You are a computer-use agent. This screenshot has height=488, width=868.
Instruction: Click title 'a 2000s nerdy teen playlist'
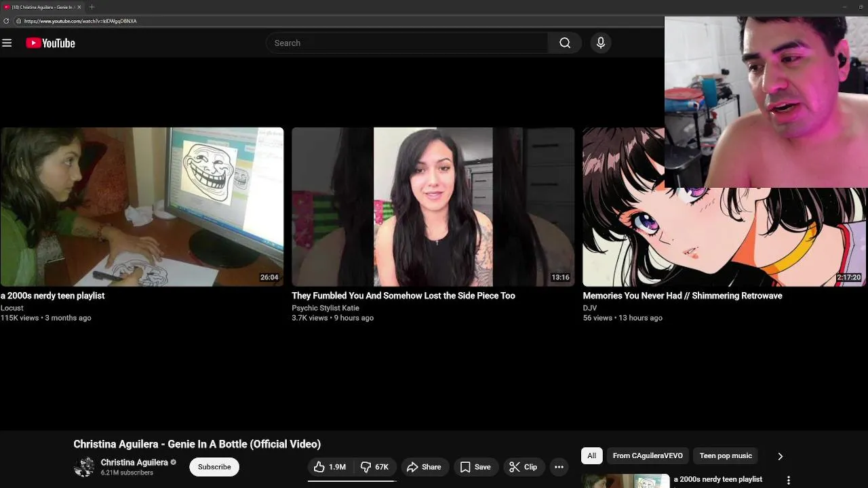pyautogui.click(x=52, y=296)
